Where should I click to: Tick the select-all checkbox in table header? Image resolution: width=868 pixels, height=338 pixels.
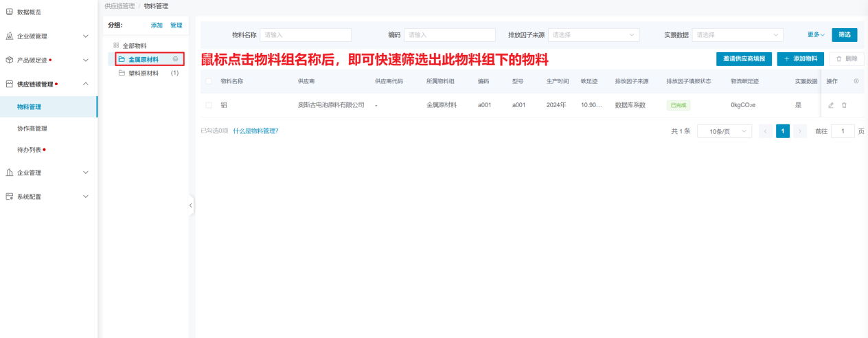coord(209,81)
